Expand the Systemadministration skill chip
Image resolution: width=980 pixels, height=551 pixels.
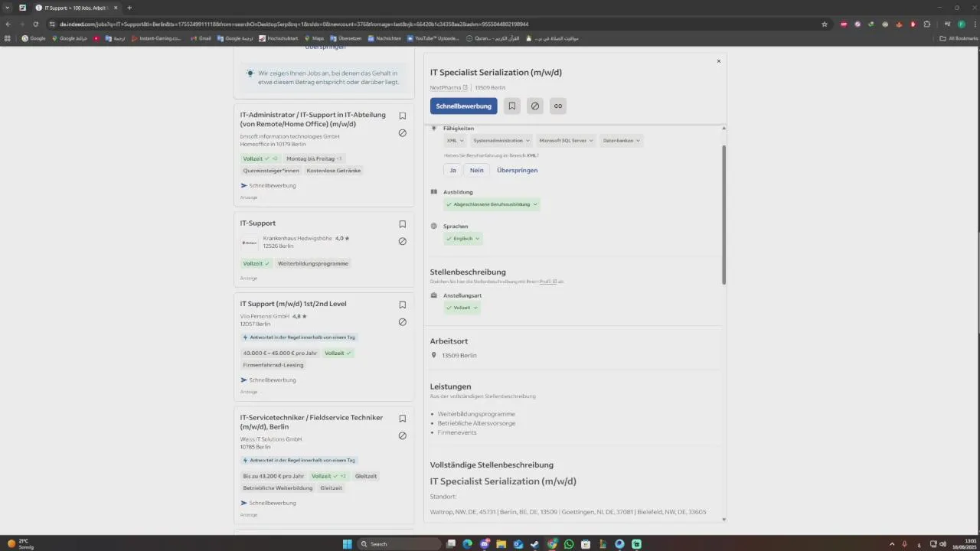coord(501,141)
